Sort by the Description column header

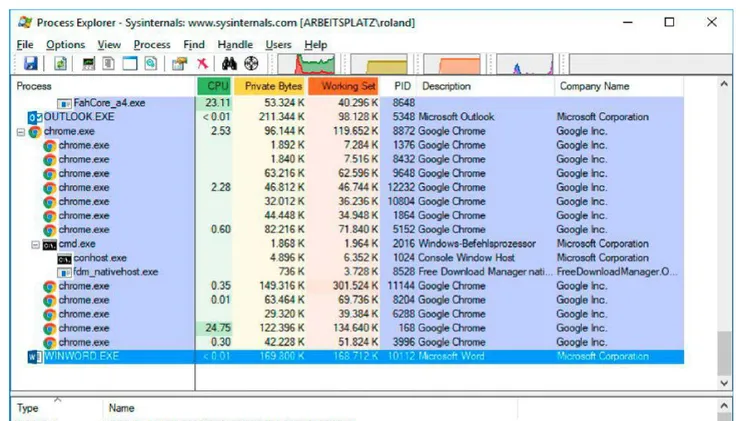click(485, 86)
